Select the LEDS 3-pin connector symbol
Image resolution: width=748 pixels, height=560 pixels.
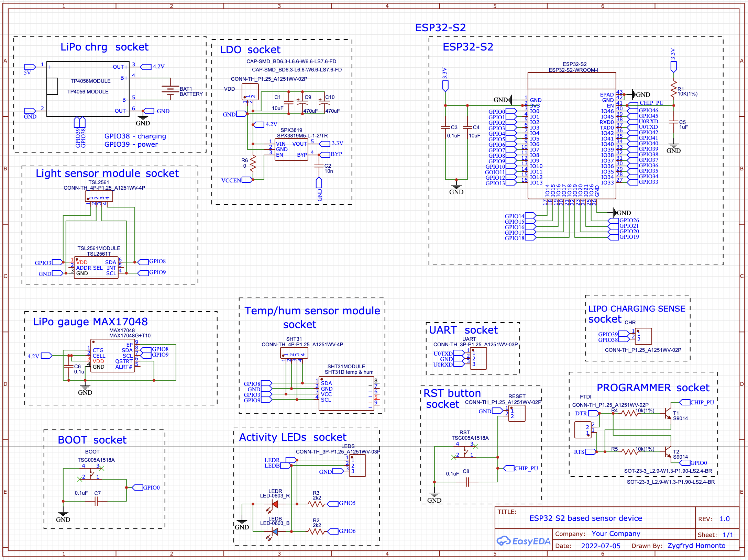tap(357, 466)
